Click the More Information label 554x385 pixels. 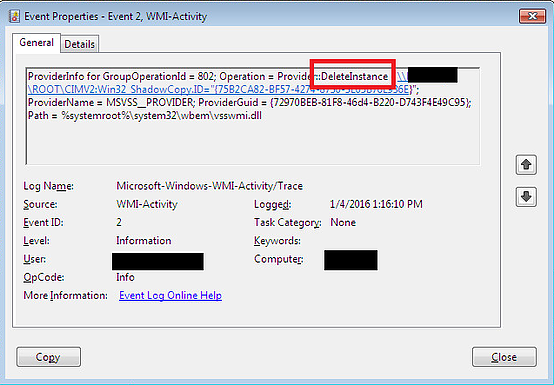coord(65,295)
